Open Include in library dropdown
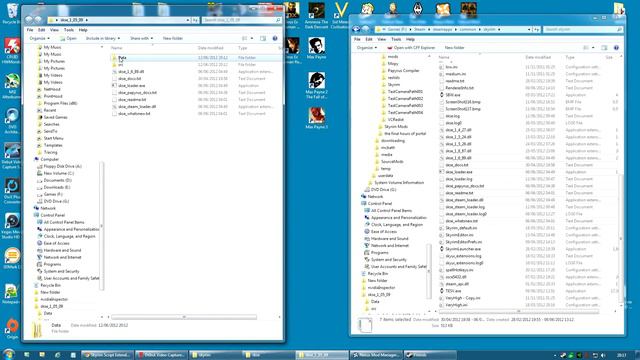 [102, 38]
